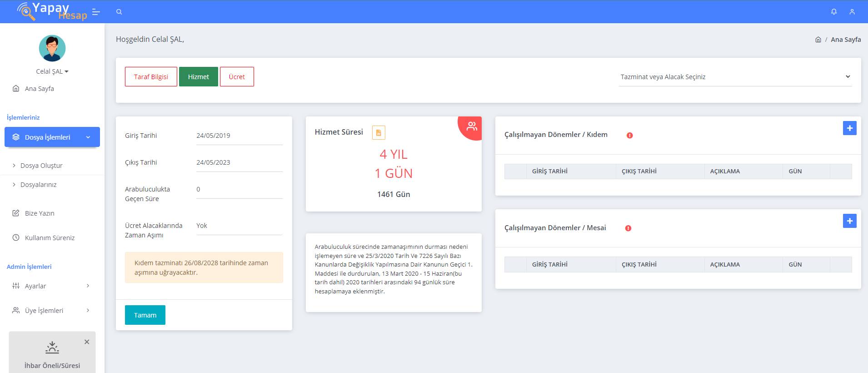The image size is (868, 373).
Task: Click the Hizmet Süresi document icon
Action: (x=379, y=132)
